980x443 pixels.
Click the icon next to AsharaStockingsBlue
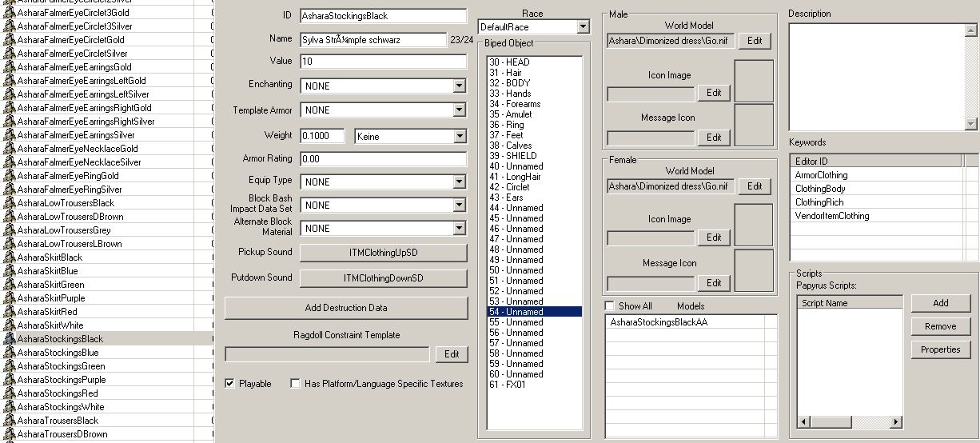pyautogui.click(x=10, y=353)
